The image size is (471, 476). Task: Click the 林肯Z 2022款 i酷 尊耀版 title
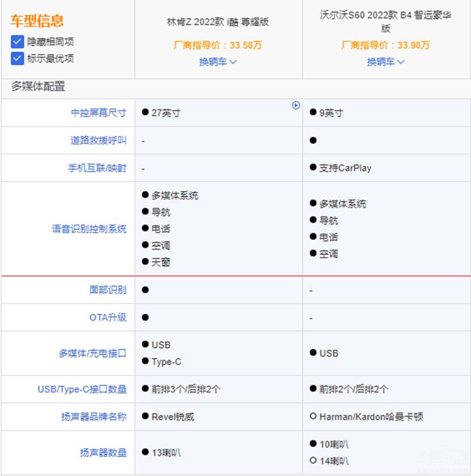[218, 22]
